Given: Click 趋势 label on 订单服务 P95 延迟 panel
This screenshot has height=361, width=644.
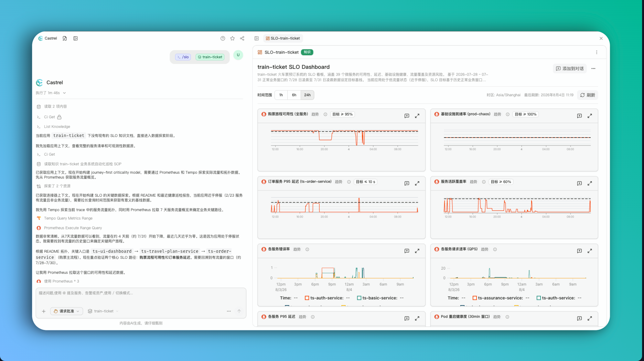Looking at the screenshot, I should pyautogui.click(x=338, y=182).
